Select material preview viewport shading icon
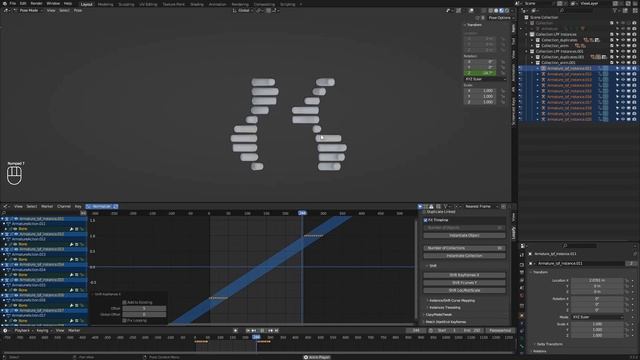Screen dimensions: 640x360 502,11
